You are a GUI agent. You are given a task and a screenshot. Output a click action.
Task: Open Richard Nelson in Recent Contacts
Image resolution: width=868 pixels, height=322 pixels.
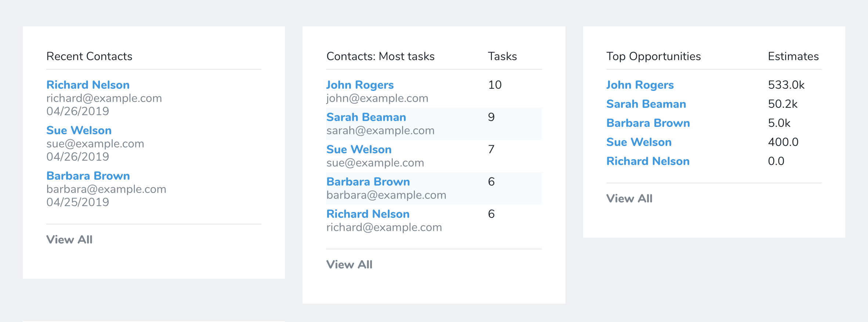(x=88, y=85)
